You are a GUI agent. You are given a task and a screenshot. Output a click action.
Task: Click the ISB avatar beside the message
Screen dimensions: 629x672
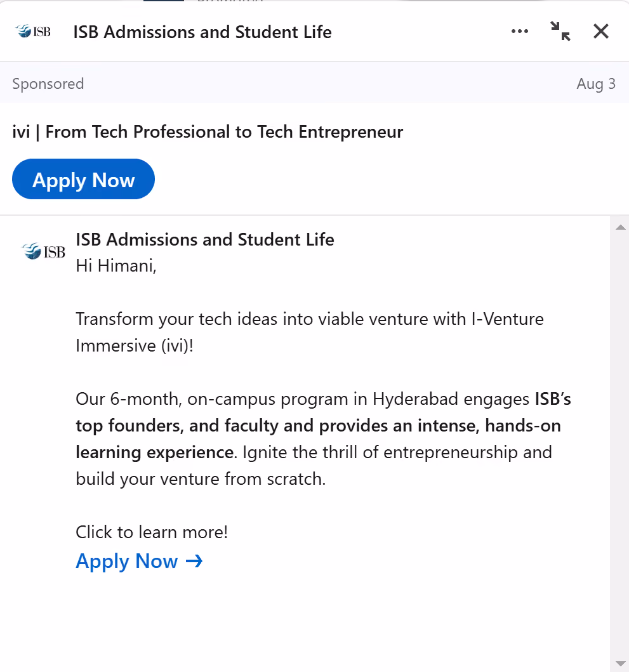(x=43, y=251)
